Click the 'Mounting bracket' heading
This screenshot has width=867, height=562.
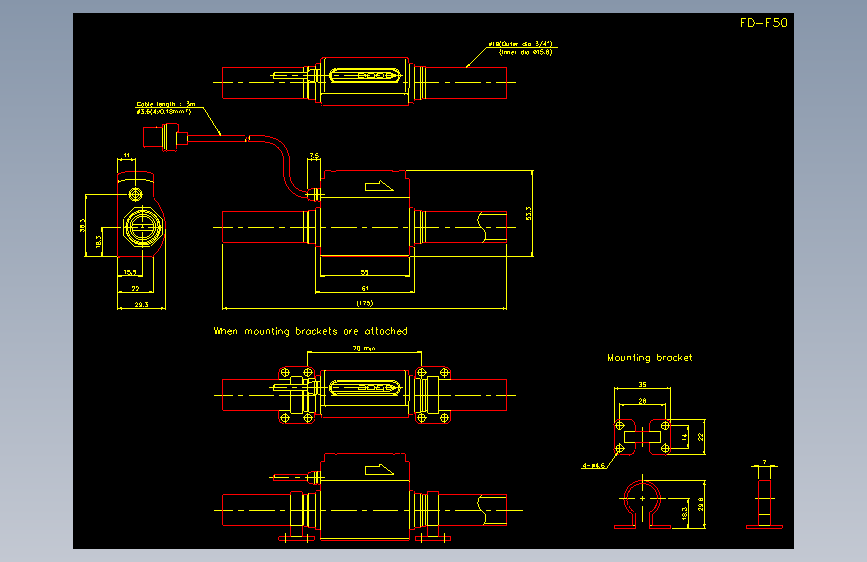pos(650,358)
